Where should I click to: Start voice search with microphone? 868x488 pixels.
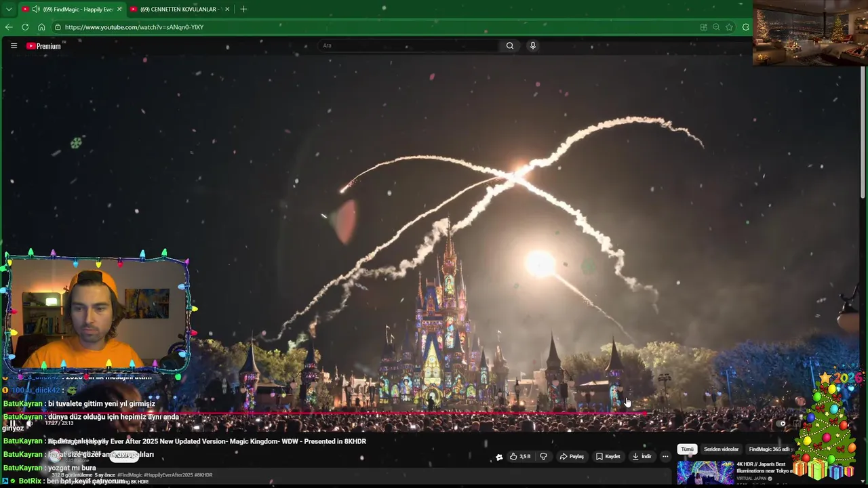tap(533, 45)
